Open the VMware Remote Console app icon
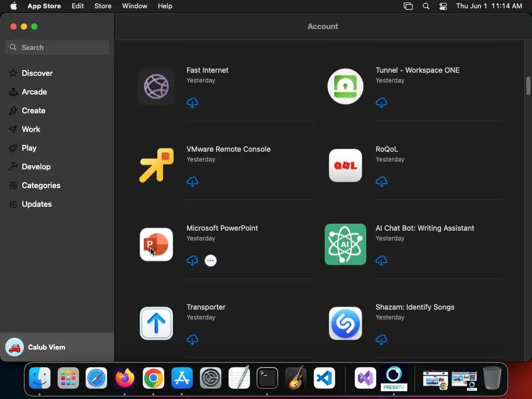532x399 pixels. (x=156, y=165)
